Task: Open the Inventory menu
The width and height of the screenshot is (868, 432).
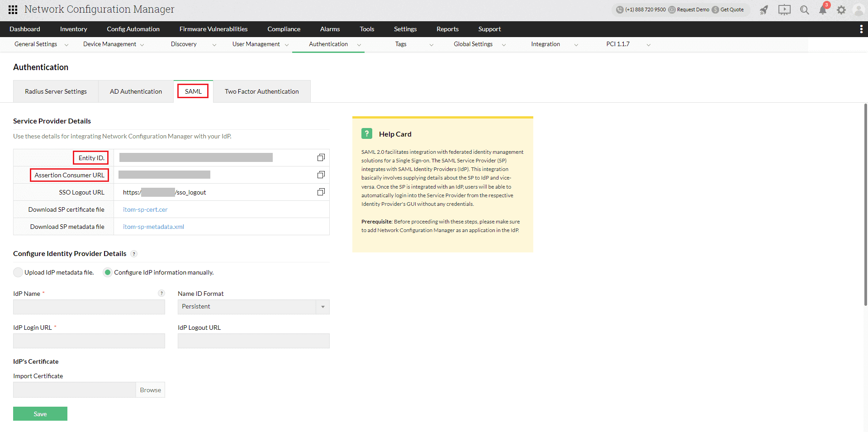Action: 74,29
